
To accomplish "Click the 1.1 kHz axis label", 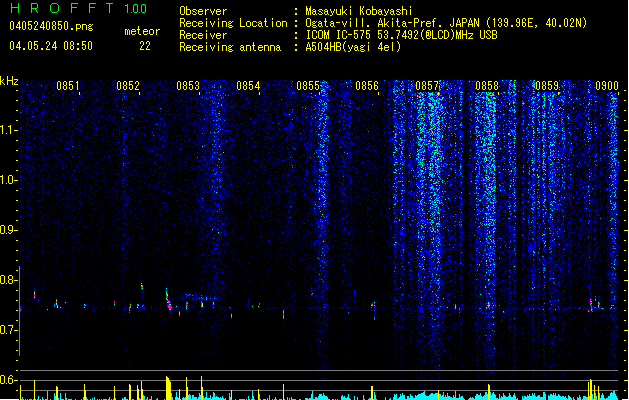I will pos(8,130).
